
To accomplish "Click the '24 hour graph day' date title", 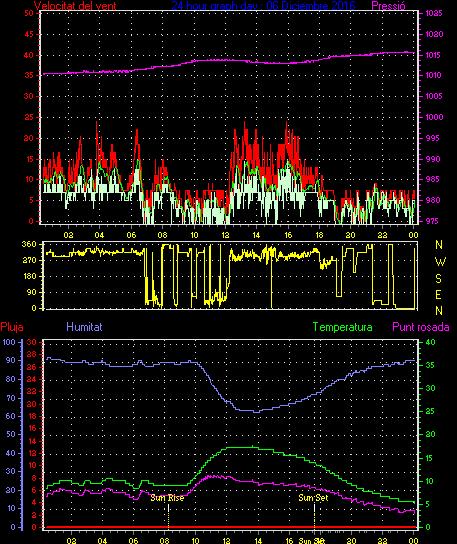I will (263, 6).
